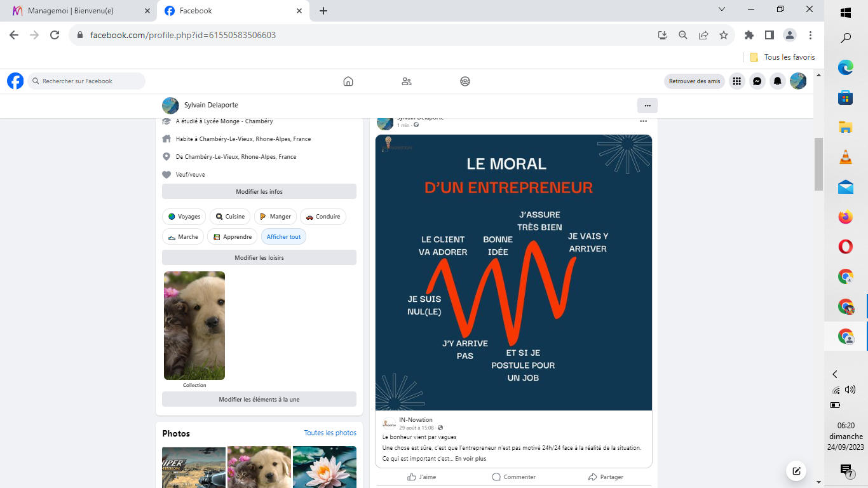Screen dimensions: 868x488
Task: Open the Friends icon in top navigation
Action: click(407, 81)
